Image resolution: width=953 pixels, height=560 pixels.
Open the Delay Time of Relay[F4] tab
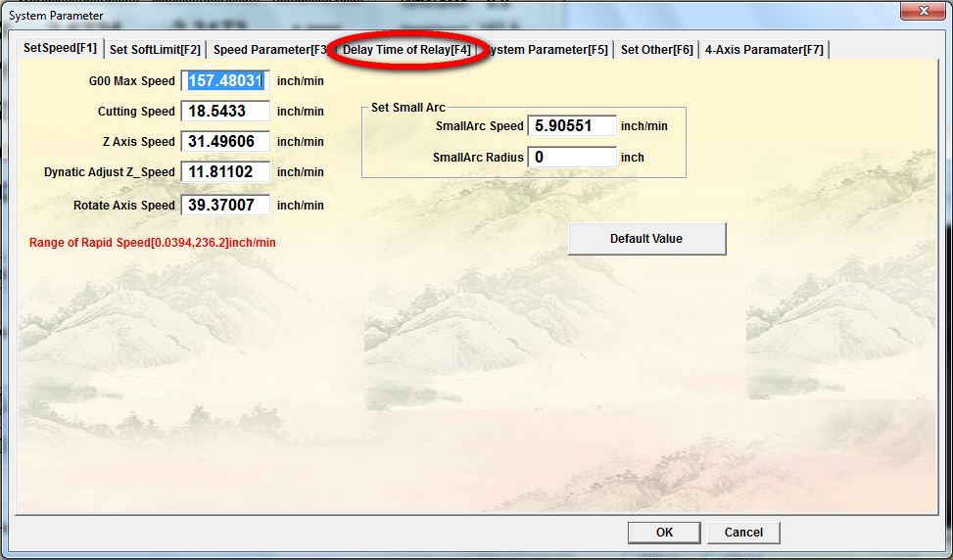[x=406, y=50]
